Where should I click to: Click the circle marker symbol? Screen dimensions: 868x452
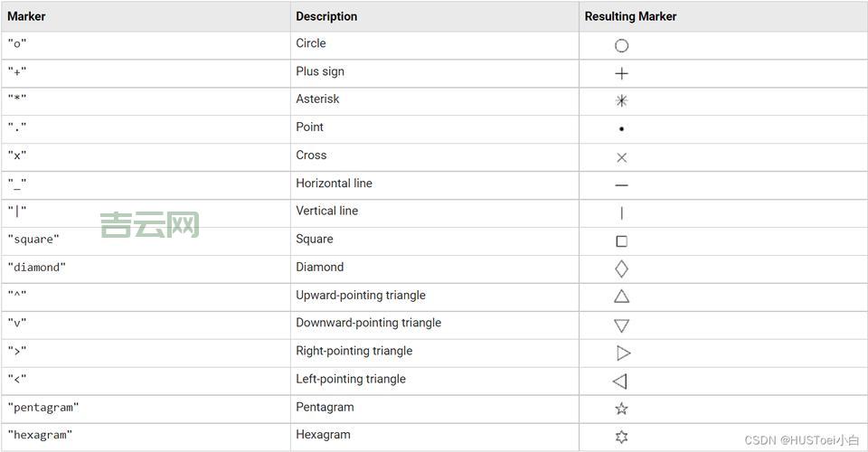tap(621, 45)
